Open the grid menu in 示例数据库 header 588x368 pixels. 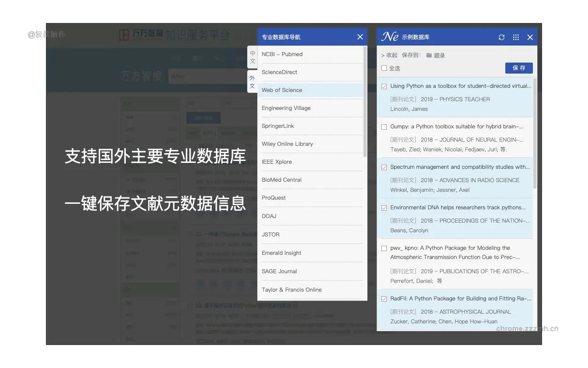[515, 37]
